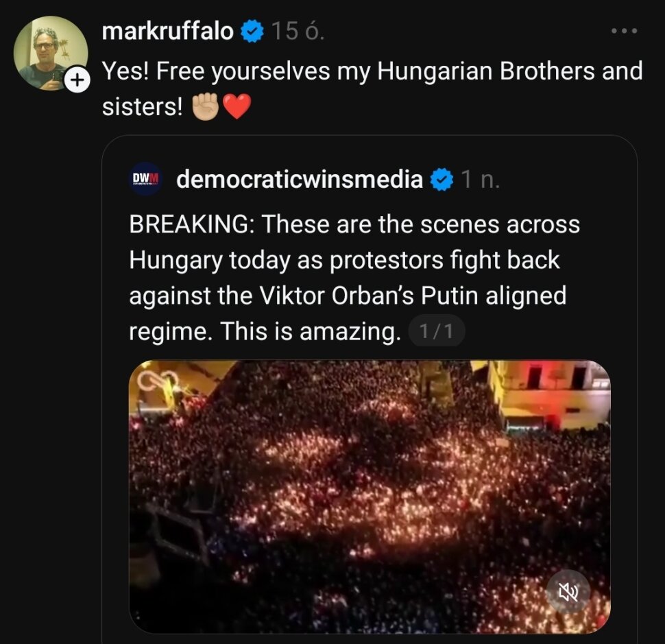Open markruffalo's profile picture

click(x=49, y=51)
